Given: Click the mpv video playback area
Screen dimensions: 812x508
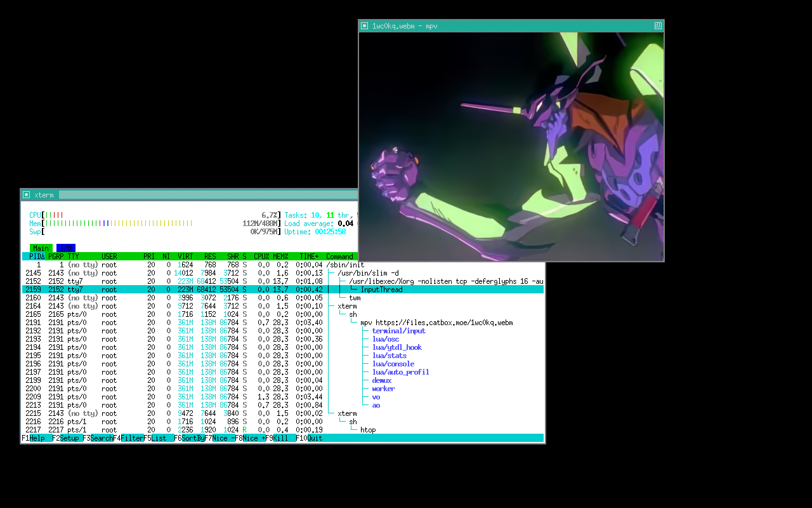Looking at the screenshot, I should [511, 147].
